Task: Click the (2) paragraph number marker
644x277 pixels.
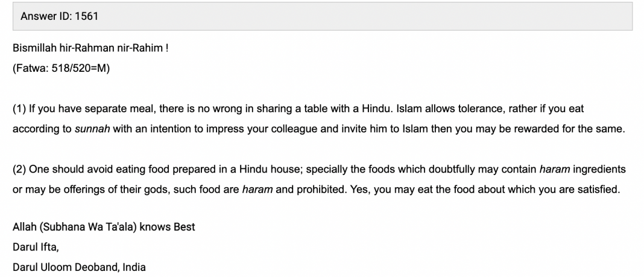Action: click(19, 169)
